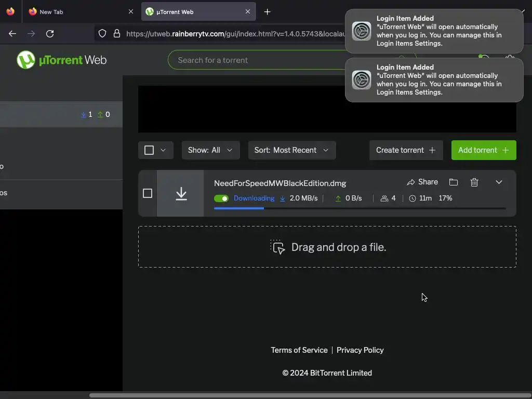This screenshot has width=532, height=399.
Task: Click the drag and drop file icon
Action: [x=277, y=247]
